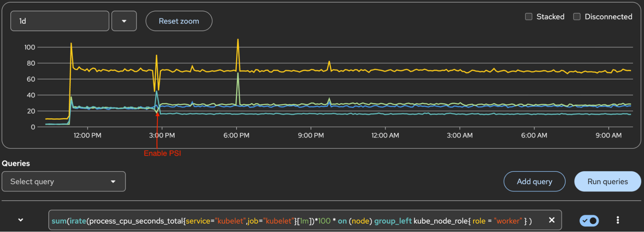Click the Add query button

pyautogui.click(x=534, y=182)
